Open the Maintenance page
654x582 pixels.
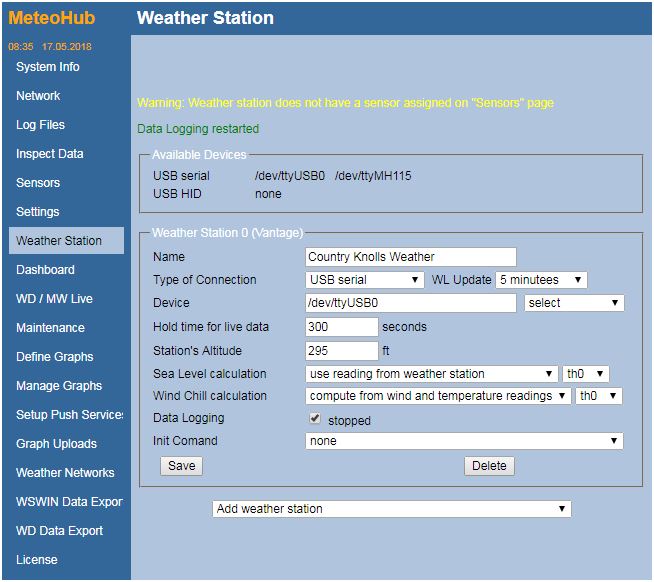click(50, 328)
